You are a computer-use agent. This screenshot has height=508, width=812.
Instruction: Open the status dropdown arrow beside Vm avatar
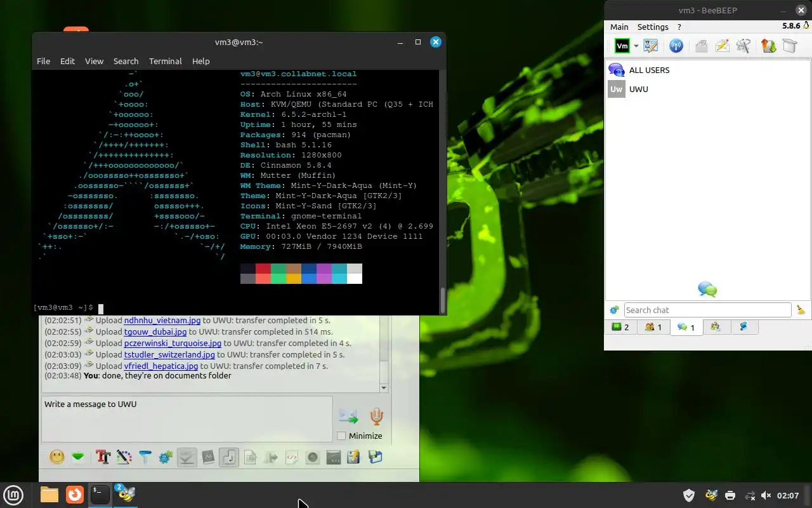pyautogui.click(x=636, y=46)
